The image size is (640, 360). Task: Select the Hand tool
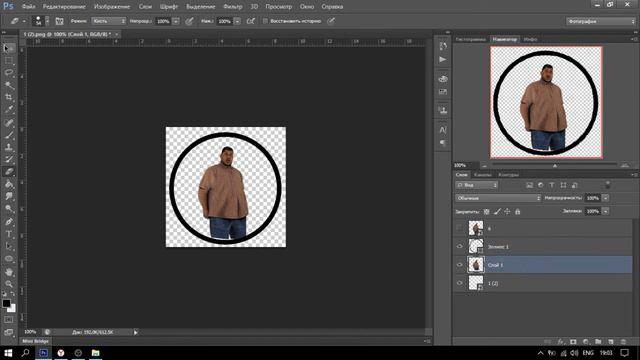pyautogui.click(x=9, y=271)
